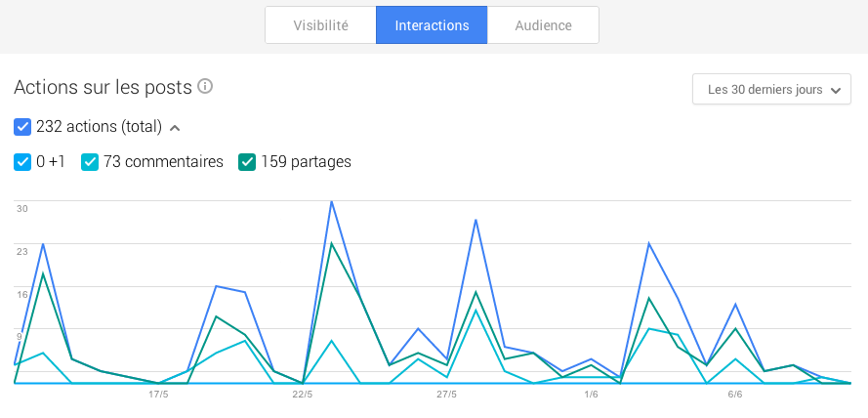Open the Les 30 derniers jours dropdown

click(x=771, y=90)
